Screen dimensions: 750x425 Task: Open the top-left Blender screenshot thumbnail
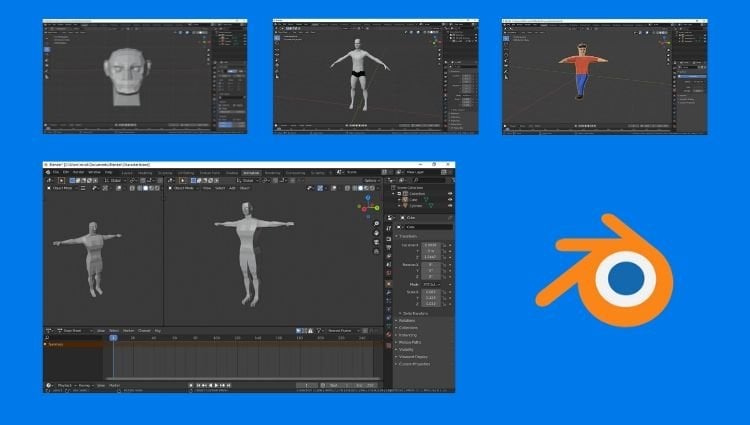(x=144, y=75)
